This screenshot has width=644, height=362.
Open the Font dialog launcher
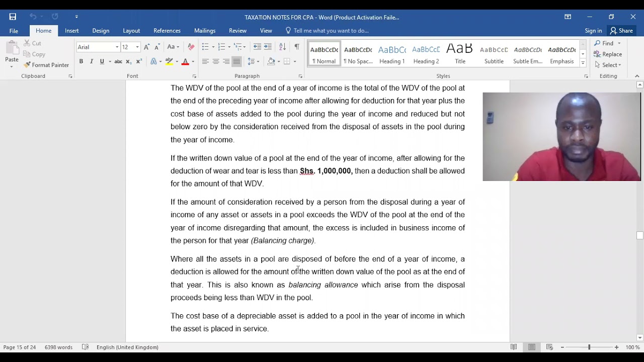(x=194, y=76)
